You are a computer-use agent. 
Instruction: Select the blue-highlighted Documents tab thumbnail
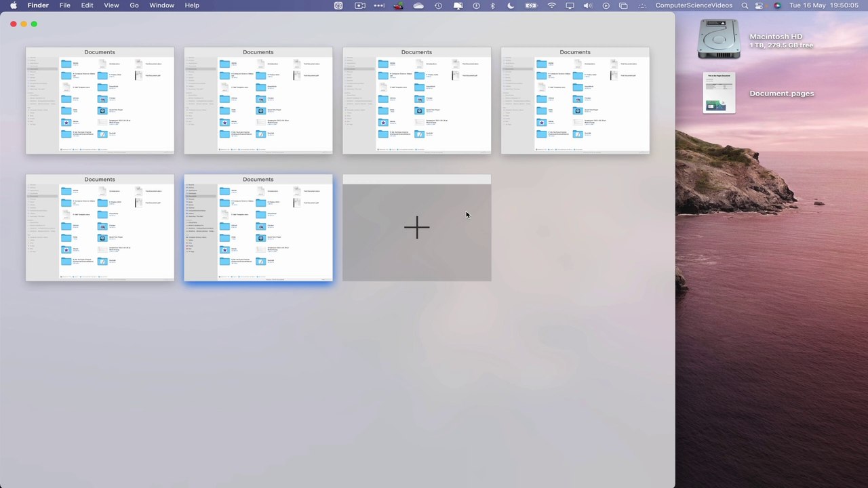(258, 228)
